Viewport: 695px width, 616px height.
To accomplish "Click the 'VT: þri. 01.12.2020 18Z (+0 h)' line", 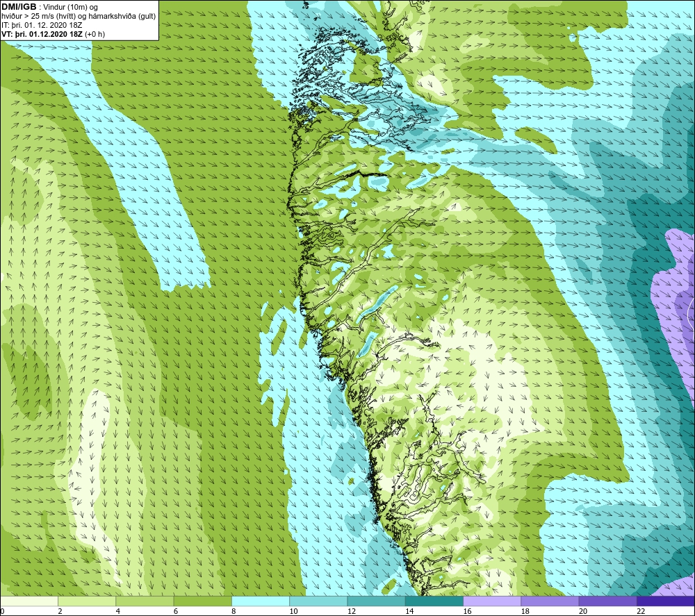I will pos(54,34).
